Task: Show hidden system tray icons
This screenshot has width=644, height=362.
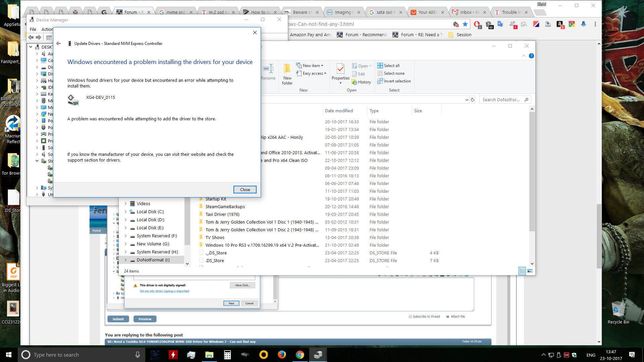Action: click(x=543, y=355)
